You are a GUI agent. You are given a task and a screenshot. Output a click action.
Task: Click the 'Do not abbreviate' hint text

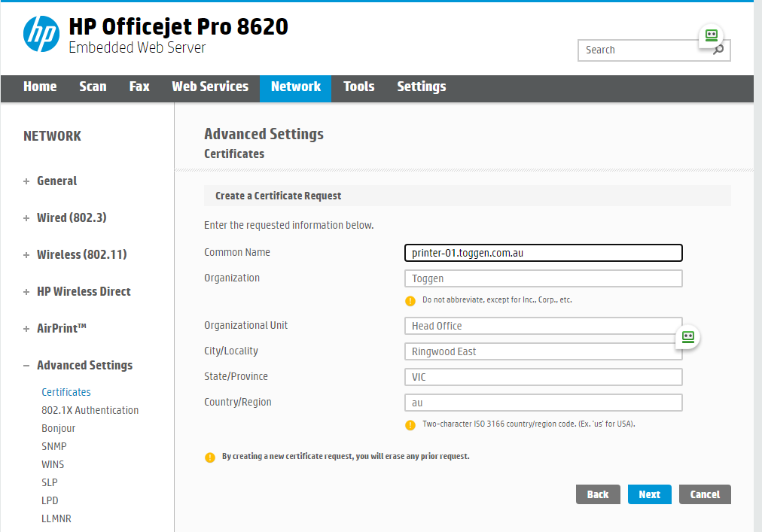coord(497,299)
